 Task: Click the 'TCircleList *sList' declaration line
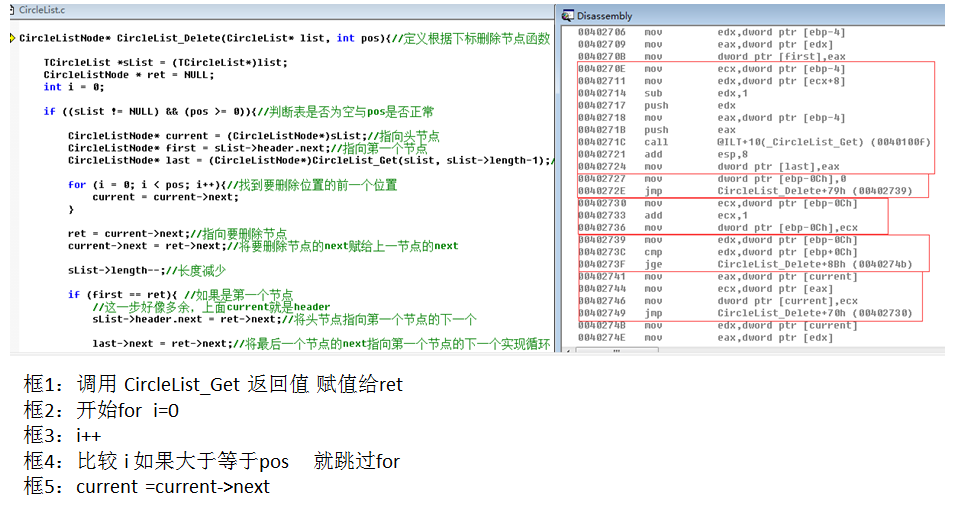tap(165, 63)
